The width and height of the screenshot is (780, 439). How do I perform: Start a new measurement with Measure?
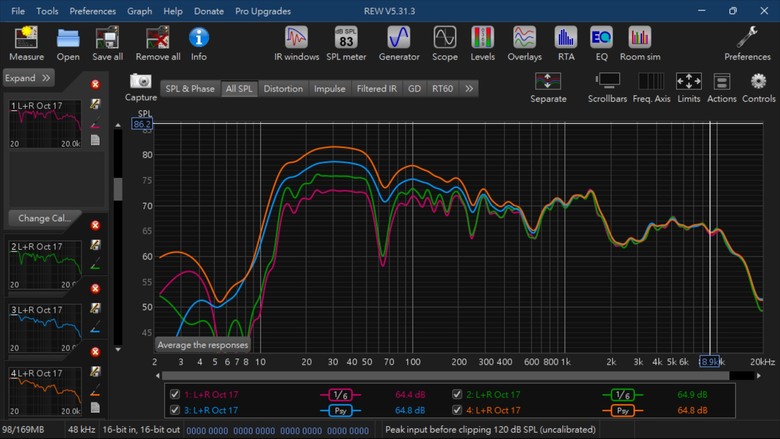(x=26, y=44)
